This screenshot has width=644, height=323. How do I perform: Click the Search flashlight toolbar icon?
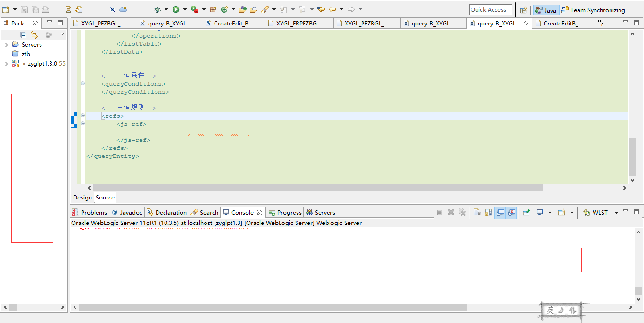point(265,9)
